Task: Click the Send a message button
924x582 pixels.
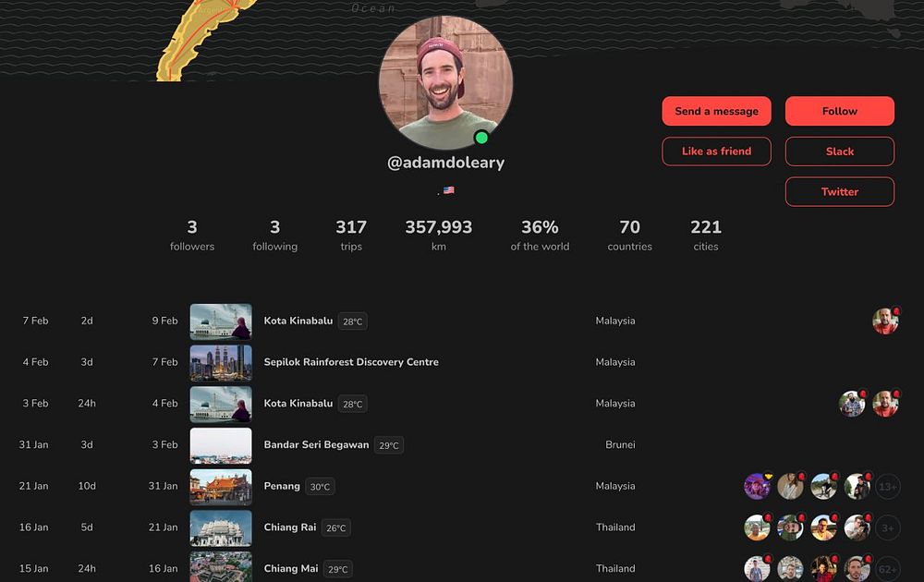Action: 716,111
